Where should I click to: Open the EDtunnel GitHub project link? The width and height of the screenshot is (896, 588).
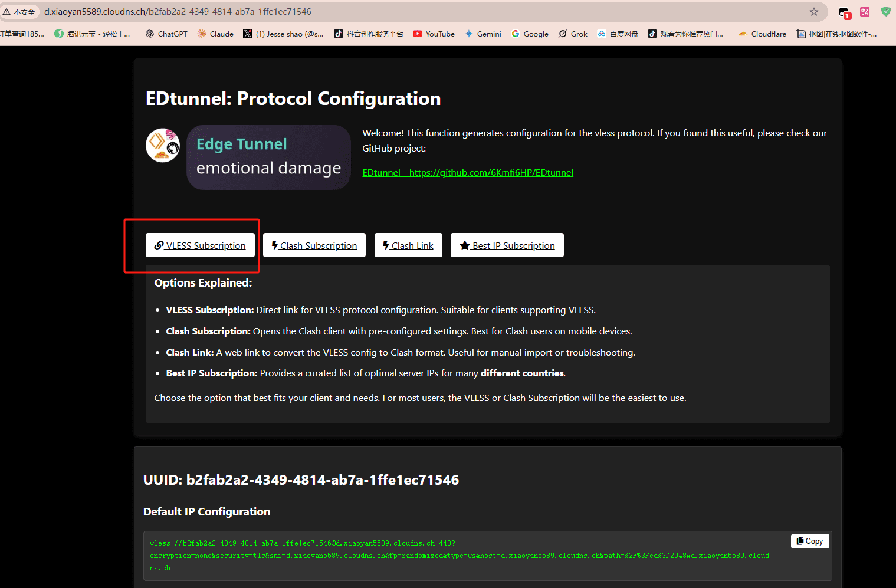(x=468, y=173)
